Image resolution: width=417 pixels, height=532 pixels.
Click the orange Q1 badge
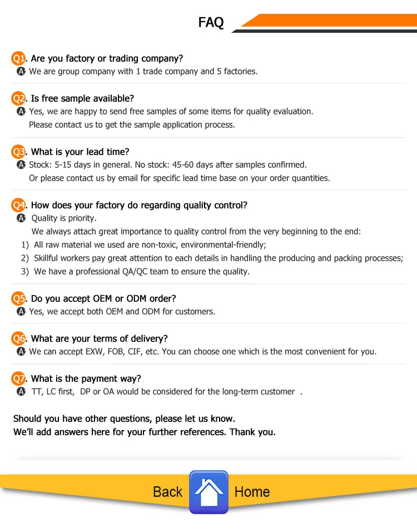click(19, 58)
